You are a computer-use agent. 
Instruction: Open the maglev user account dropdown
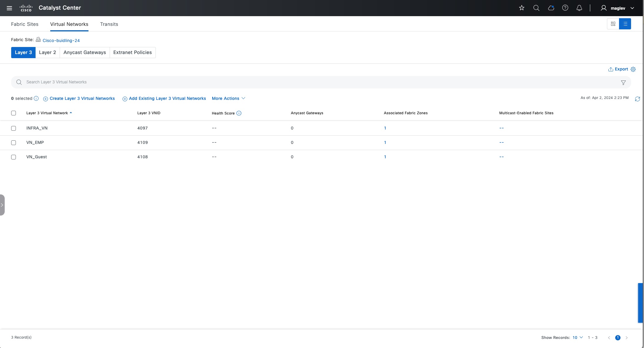(617, 8)
